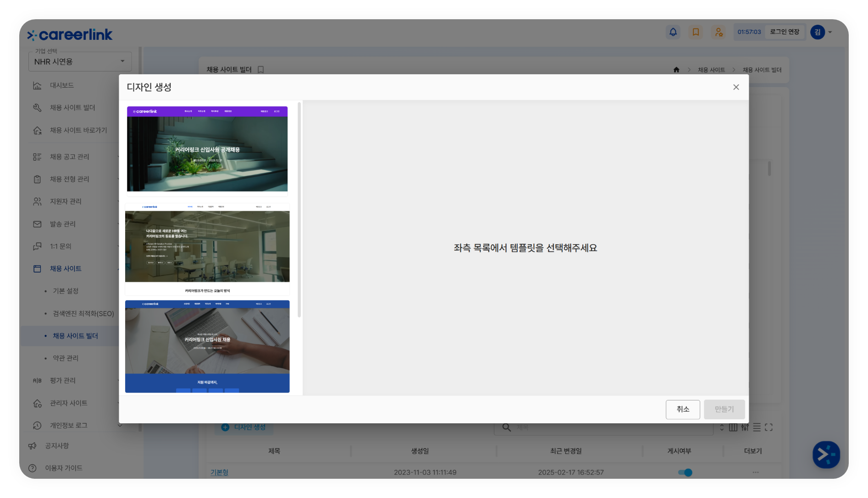Select 약관 관리 submenu item
The image size is (868, 498).
[x=66, y=358]
